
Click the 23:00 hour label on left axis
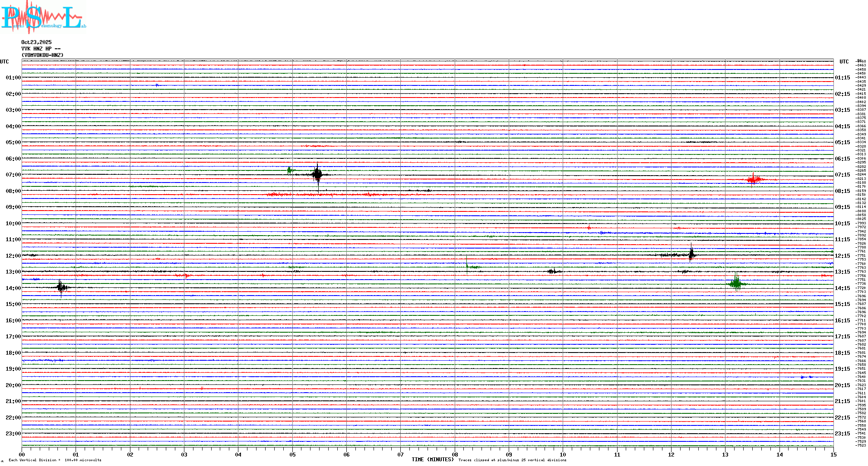point(13,434)
